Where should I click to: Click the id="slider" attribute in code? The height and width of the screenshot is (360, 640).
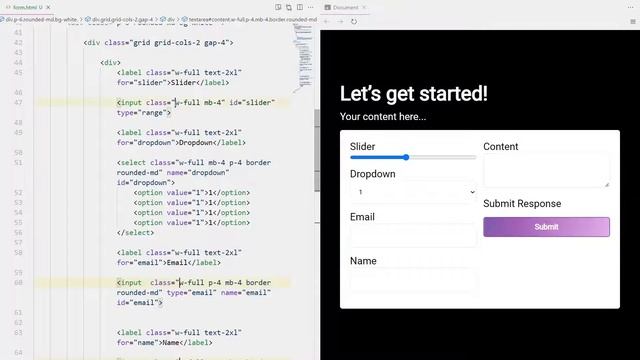pyautogui.click(x=252, y=102)
